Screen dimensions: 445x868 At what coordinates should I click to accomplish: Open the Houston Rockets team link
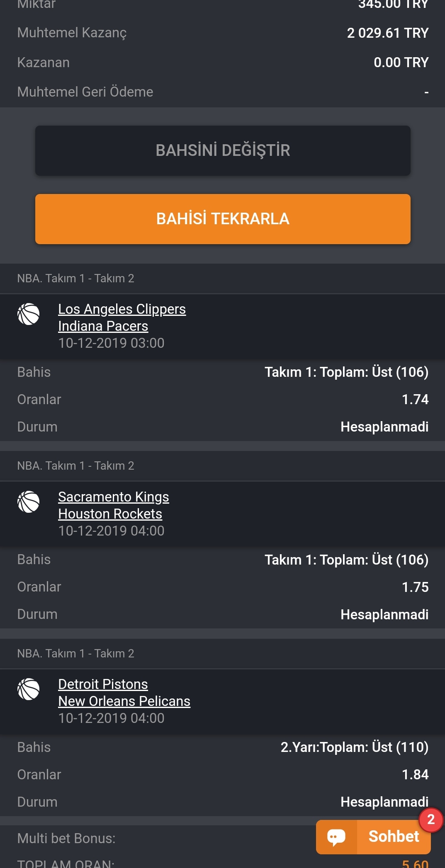click(x=110, y=514)
